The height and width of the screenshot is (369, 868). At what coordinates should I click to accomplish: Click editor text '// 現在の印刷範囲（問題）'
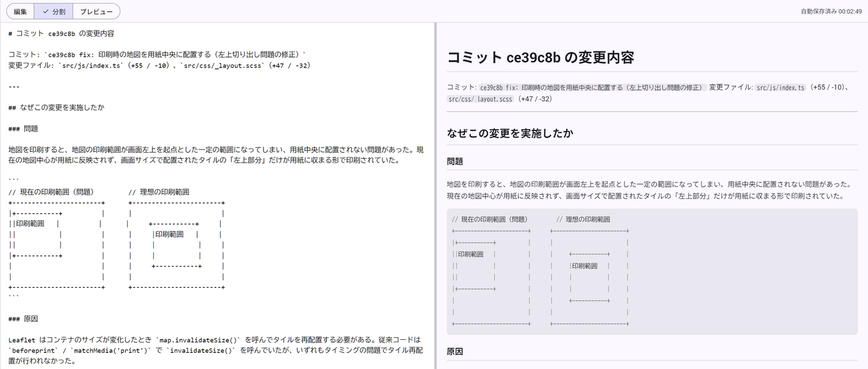click(51, 192)
